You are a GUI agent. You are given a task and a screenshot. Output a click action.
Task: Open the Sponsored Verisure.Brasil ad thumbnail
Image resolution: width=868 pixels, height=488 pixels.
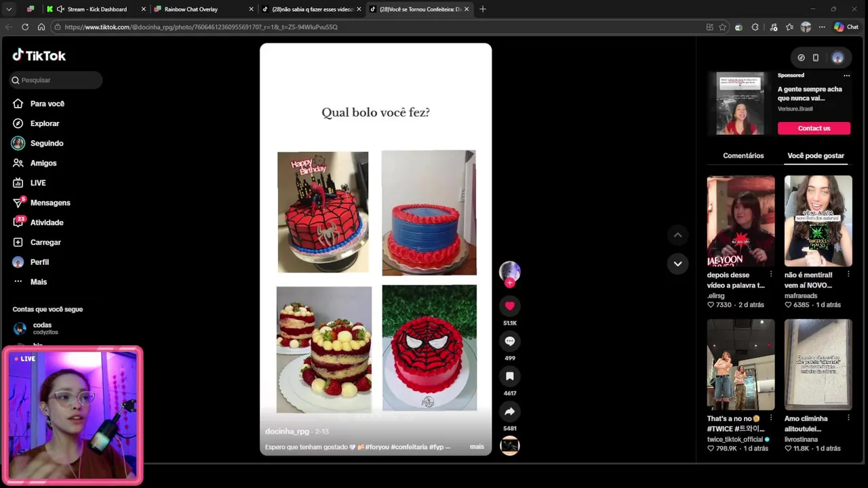[x=740, y=104]
